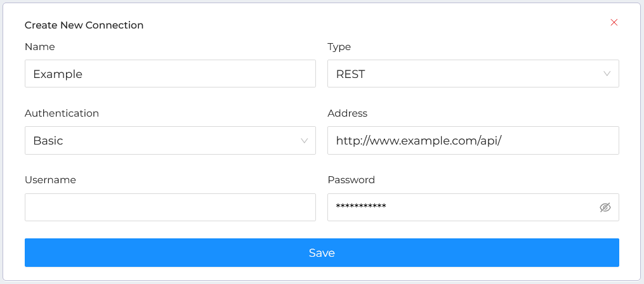Select the empty Username input field
The image size is (644, 284).
170,207
